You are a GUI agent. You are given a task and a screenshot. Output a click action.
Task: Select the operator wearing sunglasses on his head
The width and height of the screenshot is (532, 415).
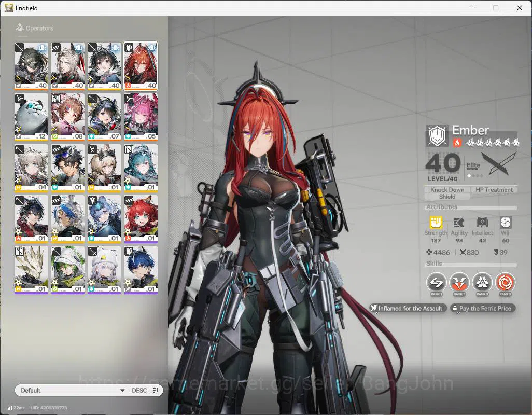click(x=68, y=168)
